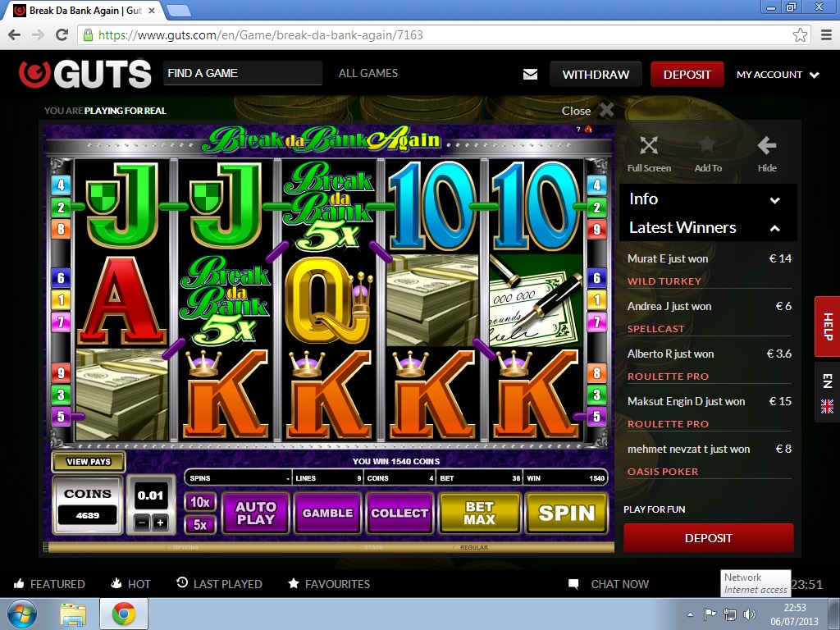Click the Chrome taskbar icon
The height and width of the screenshot is (630, 840).
click(x=124, y=614)
